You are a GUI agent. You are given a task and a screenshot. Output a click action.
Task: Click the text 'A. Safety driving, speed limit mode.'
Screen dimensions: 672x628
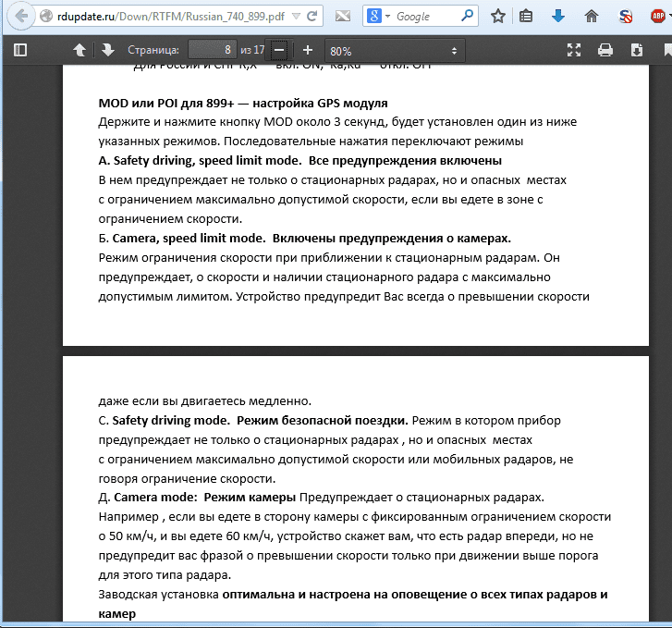pyautogui.click(x=200, y=160)
